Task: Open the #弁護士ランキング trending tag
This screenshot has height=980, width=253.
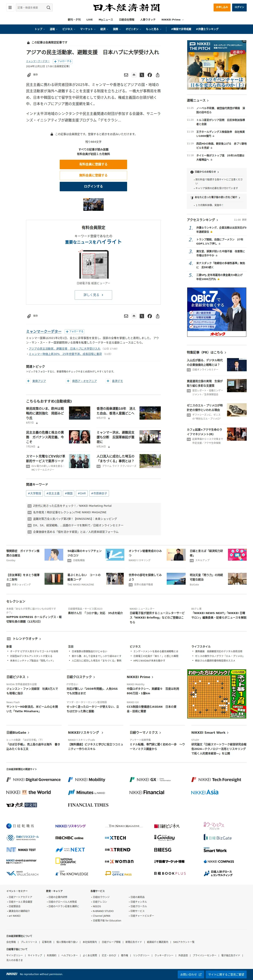Action: pyautogui.click(x=207, y=29)
